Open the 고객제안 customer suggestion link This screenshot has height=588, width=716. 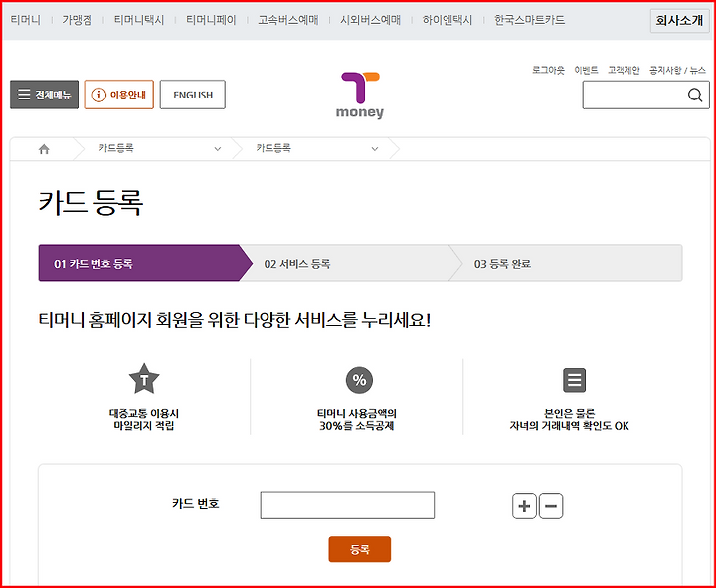pos(624,70)
